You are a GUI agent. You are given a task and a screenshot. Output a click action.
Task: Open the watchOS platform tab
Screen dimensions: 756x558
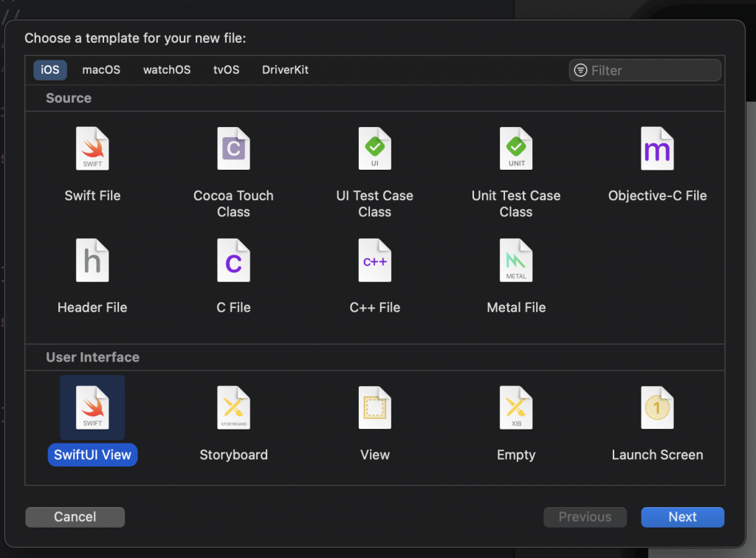(167, 70)
